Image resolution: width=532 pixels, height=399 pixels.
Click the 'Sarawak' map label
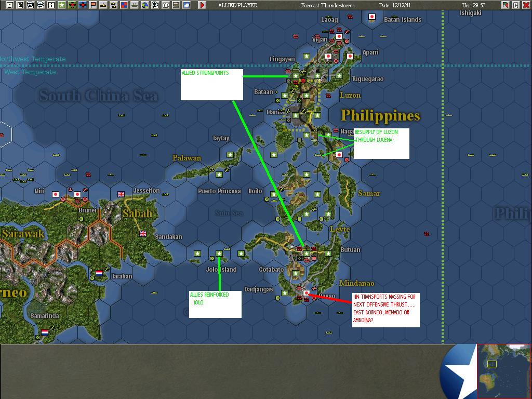tap(23, 234)
